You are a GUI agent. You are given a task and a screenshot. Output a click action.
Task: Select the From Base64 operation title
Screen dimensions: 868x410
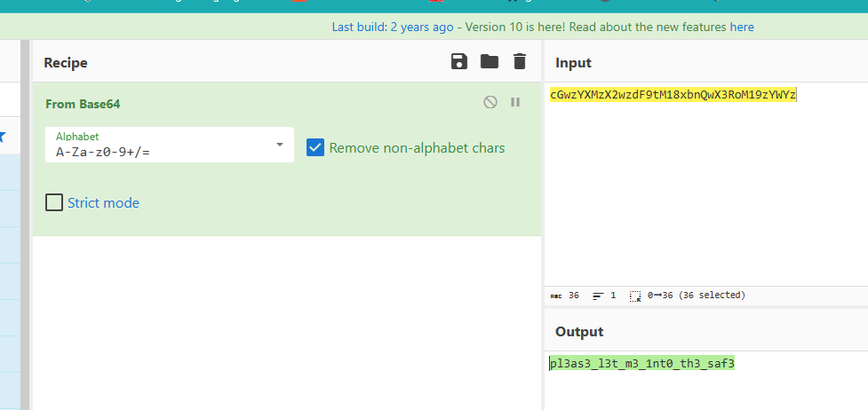[x=83, y=104]
